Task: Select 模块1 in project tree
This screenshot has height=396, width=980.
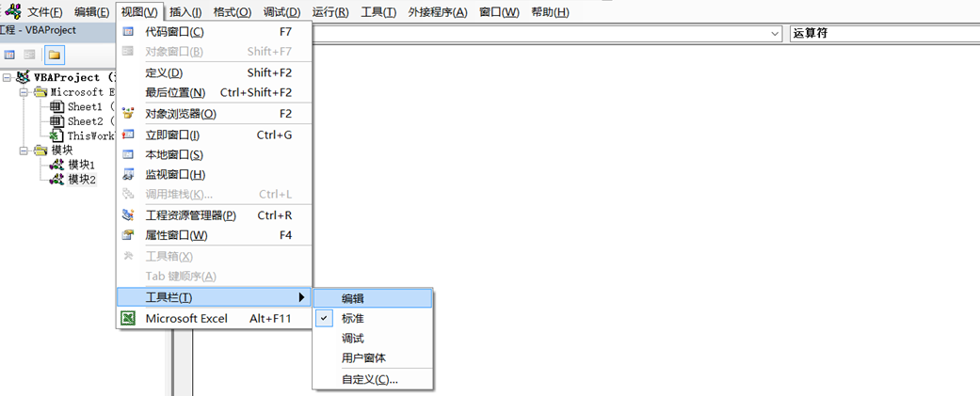Action: pyautogui.click(x=81, y=165)
